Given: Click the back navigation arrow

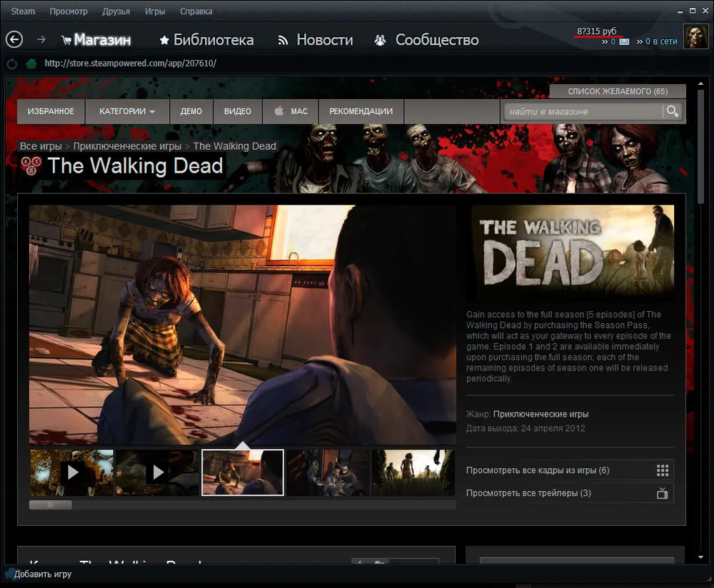Looking at the screenshot, I should point(14,40).
